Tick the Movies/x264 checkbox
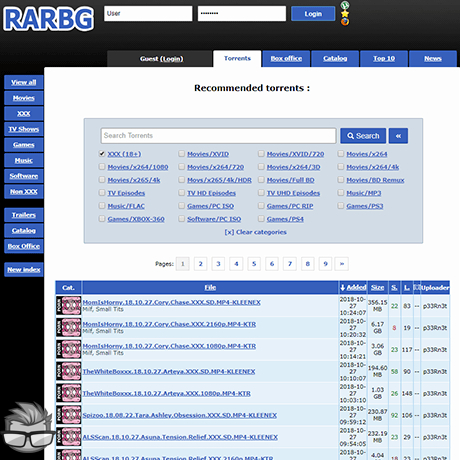Viewport: 460px width, 460px height. point(341,154)
